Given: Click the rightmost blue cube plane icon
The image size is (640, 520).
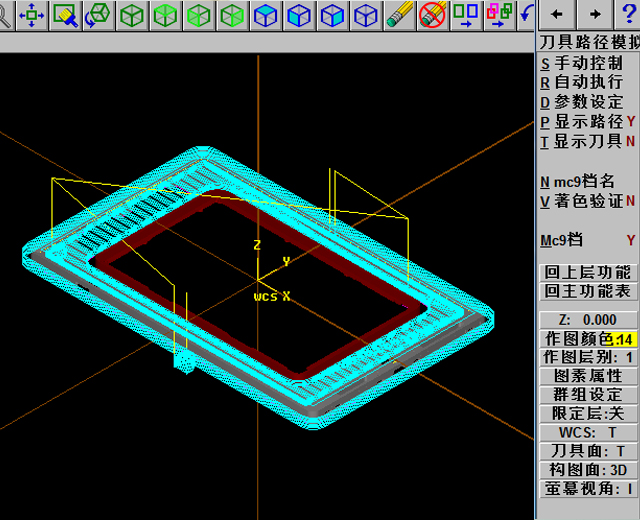Looking at the screenshot, I should [x=366, y=15].
